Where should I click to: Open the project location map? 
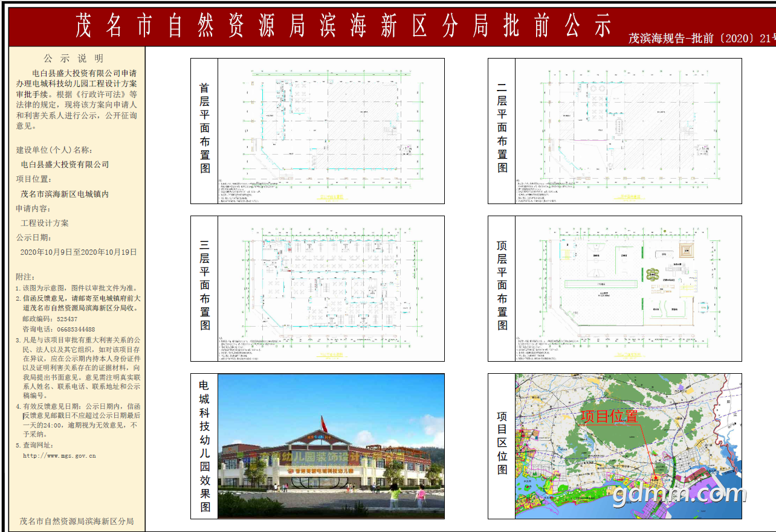628,446
